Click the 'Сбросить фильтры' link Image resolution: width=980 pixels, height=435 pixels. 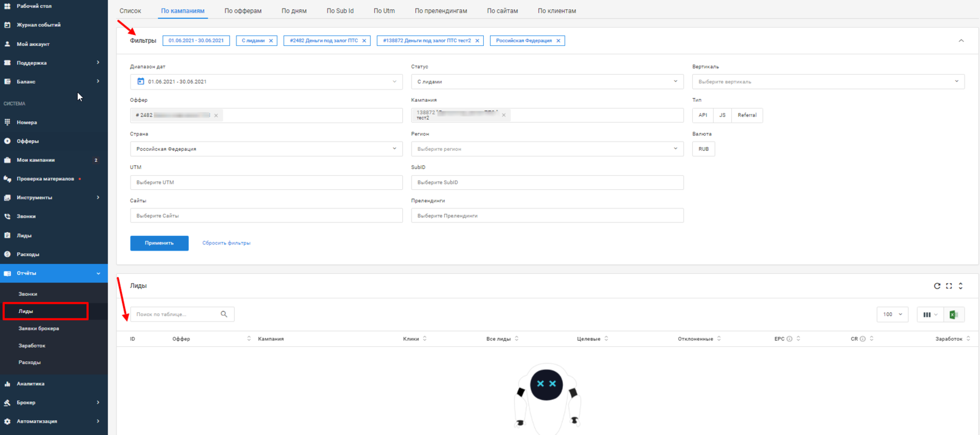click(x=226, y=243)
